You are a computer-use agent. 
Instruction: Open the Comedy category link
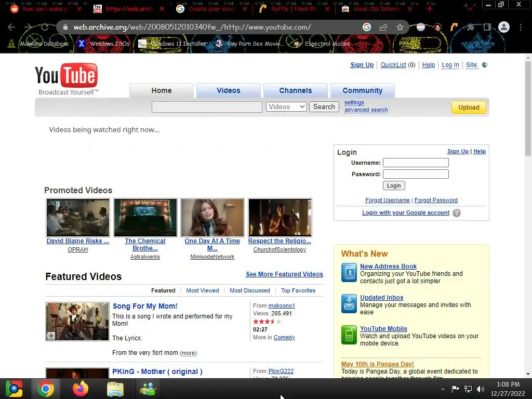coord(284,337)
